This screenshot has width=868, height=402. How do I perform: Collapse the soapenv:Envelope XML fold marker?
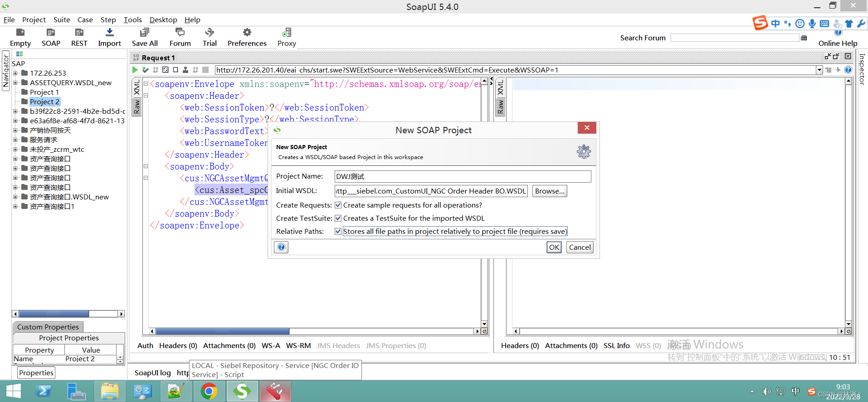(146, 83)
